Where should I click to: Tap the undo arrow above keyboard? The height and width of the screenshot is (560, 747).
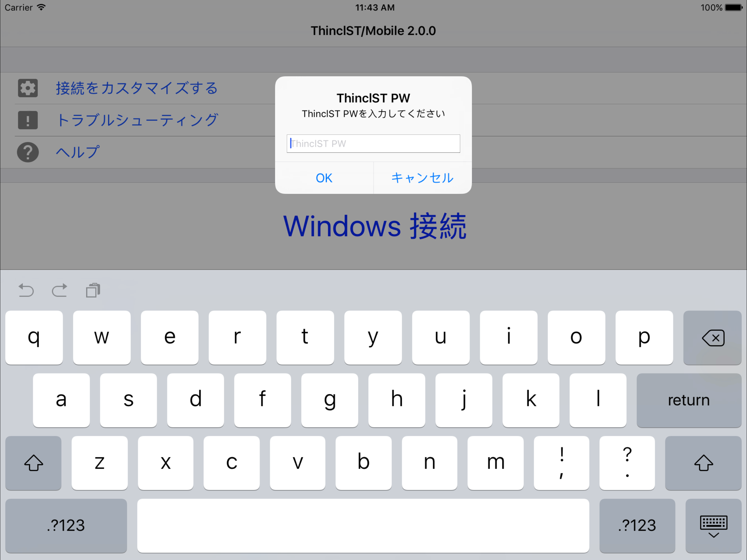pyautogui.click(x=26, y=290)
